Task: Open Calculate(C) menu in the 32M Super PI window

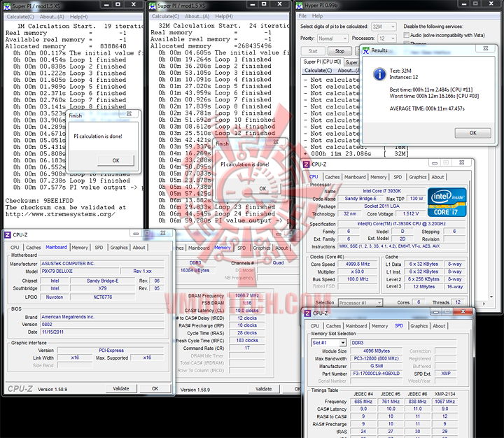Action: 165,16
